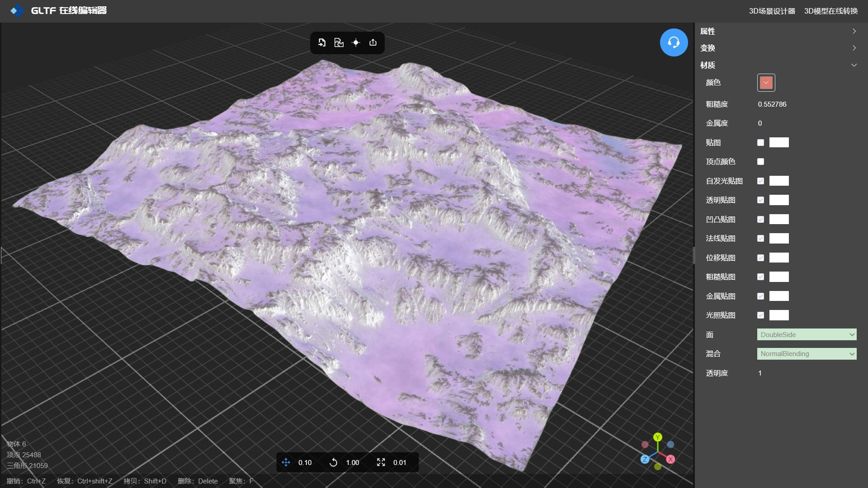Open the DoubleSide face dropdown
This screenshot has width=868, height=488.
click(807, 335)
